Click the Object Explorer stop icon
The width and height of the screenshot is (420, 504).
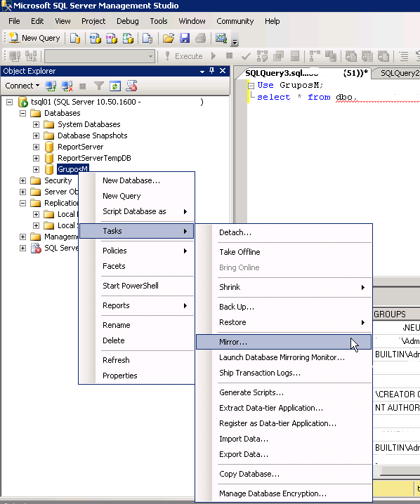pyautogui.click(x=83, y=86)
